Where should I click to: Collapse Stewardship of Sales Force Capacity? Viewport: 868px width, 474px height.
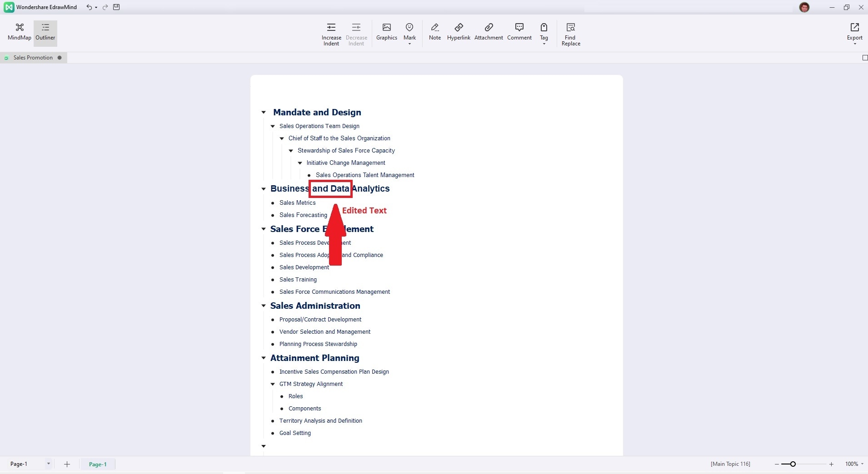tap(291, 151)
